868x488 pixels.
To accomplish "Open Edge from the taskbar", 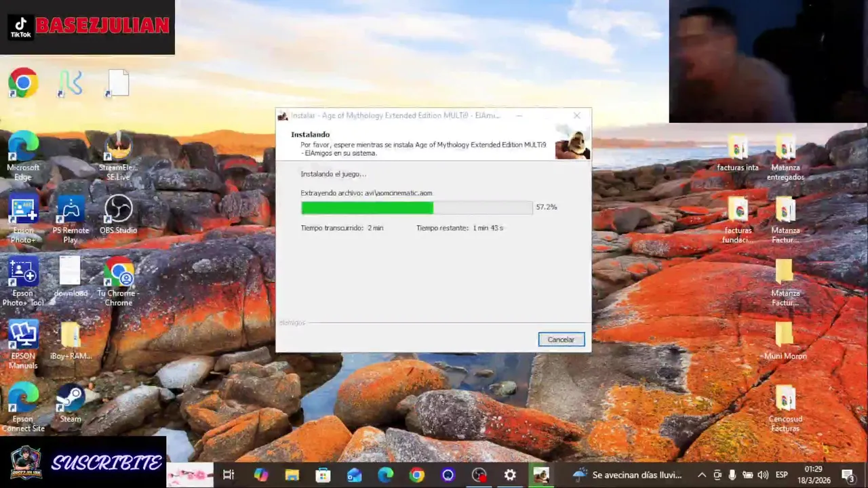I will 385,475.
